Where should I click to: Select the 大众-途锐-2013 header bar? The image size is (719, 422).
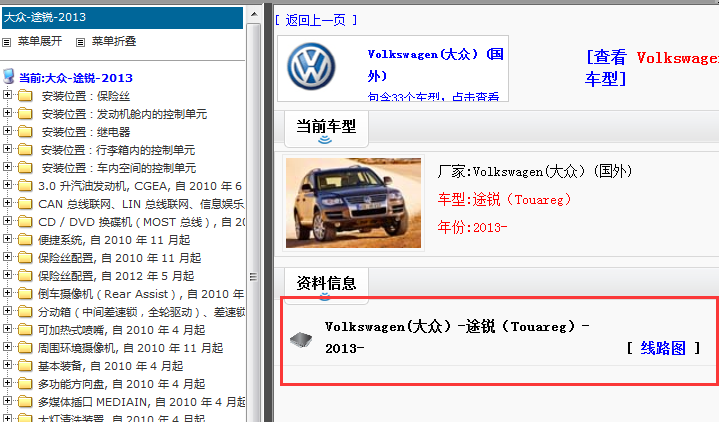122,17
